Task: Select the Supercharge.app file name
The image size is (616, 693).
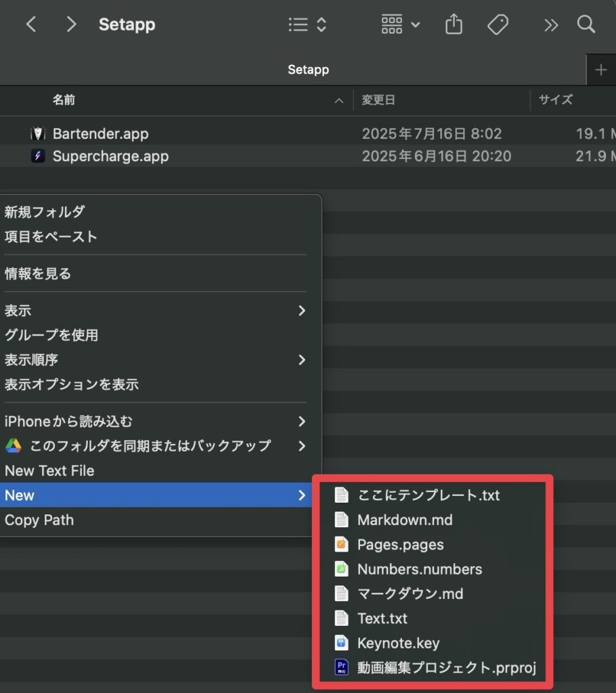Action: [110, 156]
